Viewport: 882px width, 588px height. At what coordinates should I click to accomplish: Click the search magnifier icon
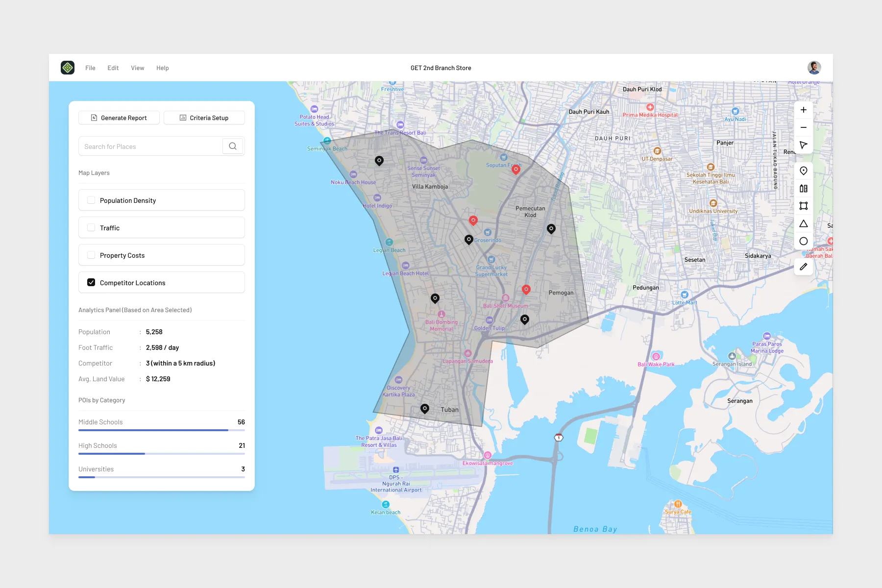point(233,146)
